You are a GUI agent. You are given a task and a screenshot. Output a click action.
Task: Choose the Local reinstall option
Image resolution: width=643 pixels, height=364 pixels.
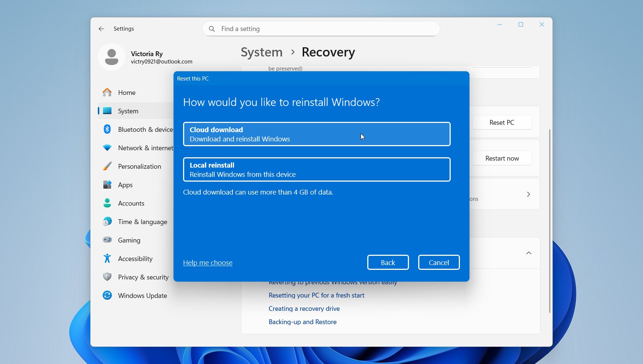pos(316,169)
